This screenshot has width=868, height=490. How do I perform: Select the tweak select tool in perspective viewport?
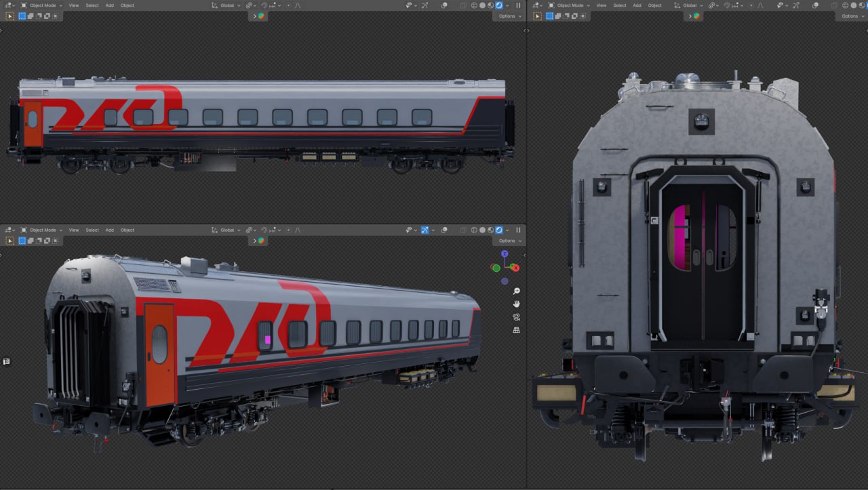coord(9,241)
